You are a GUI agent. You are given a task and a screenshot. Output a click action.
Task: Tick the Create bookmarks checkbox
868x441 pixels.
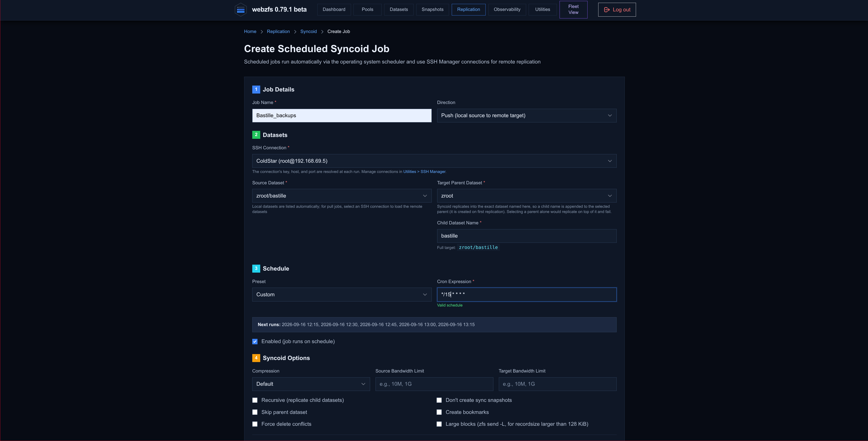pyautogui.click(x=439, y=412)
